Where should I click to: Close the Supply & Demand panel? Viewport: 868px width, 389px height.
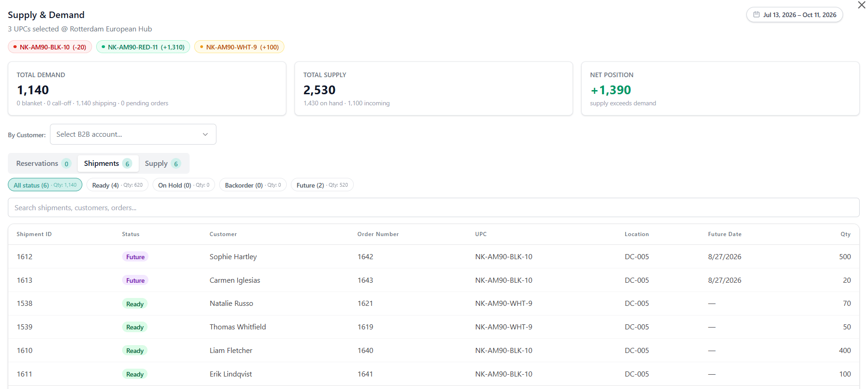[x=862, y=5]
